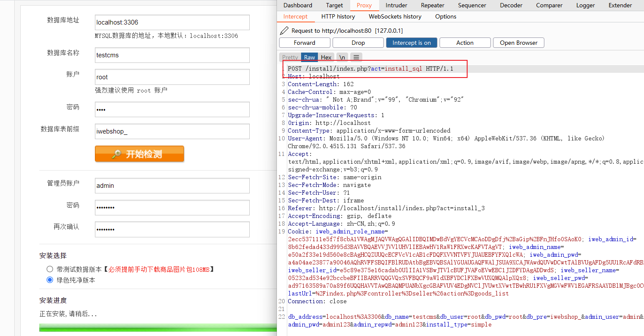Click the orange 开始检测 button
The height and width of the screenshot is (336, 644).
[x=139, y=154]
